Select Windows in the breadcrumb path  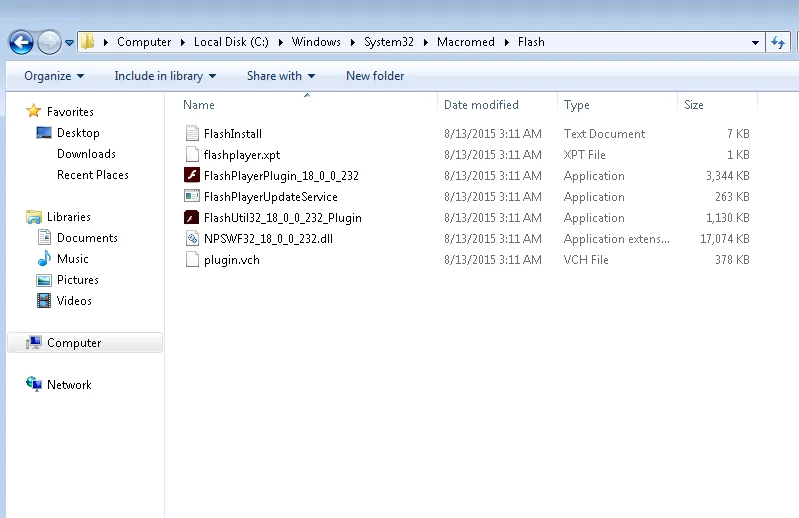point(316,42)
